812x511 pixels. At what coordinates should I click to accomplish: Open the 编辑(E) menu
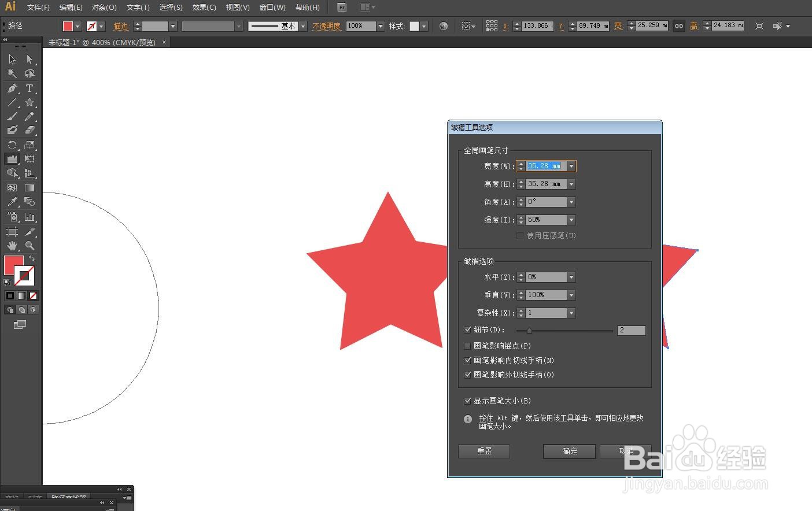(x=71, y=8)
